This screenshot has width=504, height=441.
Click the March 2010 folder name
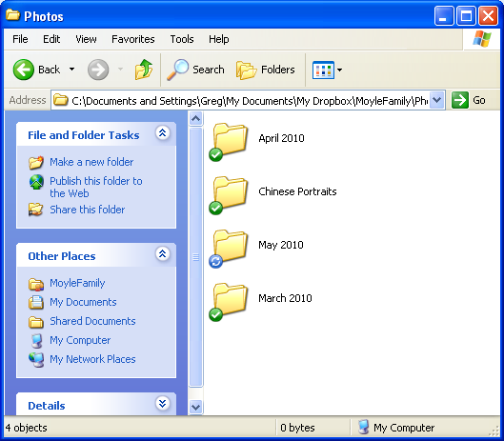coord(285,298)
